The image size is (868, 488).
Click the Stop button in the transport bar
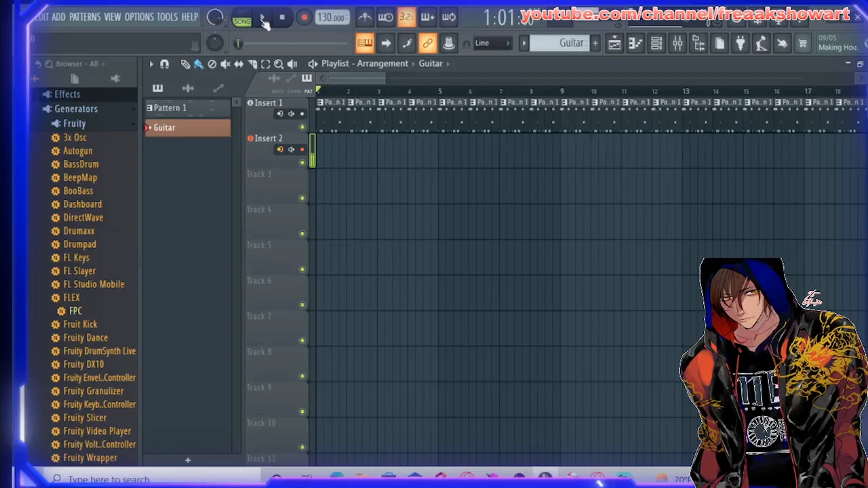pyautogui.click(x=282, y=18)
